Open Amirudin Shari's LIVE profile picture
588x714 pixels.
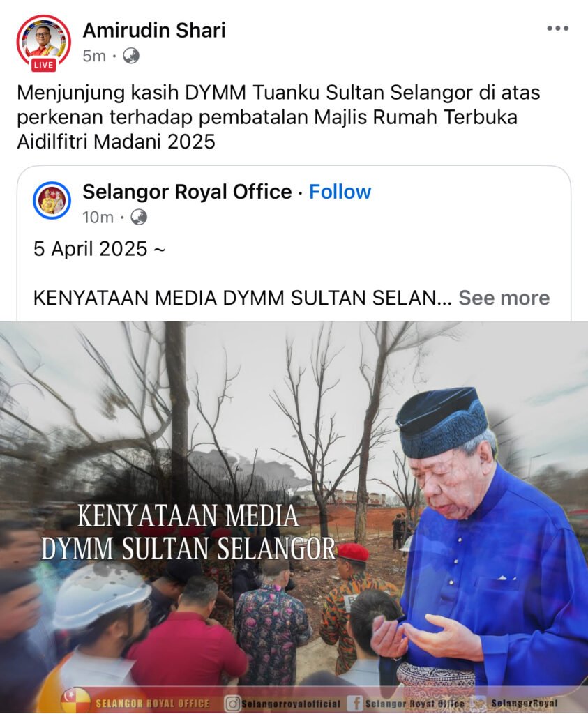[x=44, y=42]
